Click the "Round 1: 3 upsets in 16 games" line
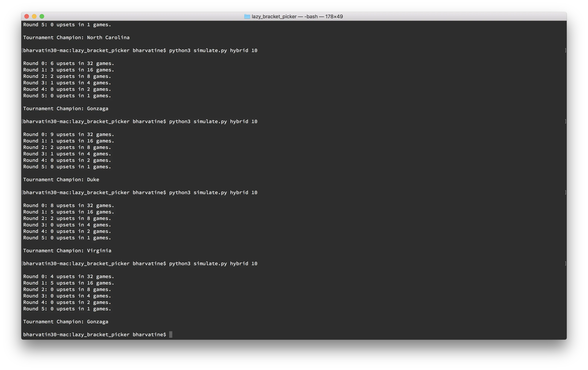Image resolution: width=588 pixels, height=370 pixels. (x=68, y=70)
